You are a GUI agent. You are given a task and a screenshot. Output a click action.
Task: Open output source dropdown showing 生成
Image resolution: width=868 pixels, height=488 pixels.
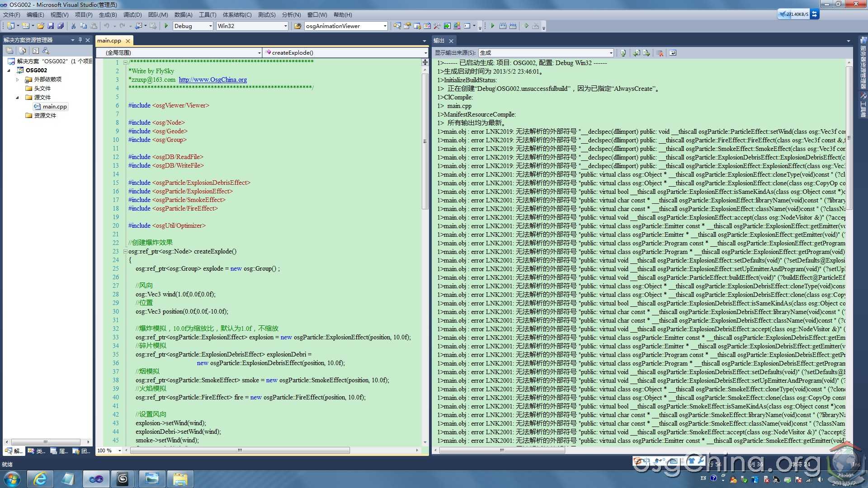coord(546,53)
